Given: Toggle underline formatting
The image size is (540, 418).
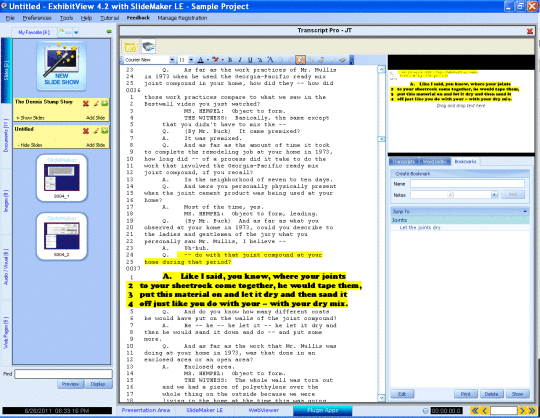Looking at the screenshot, I should tap(250, 60).
